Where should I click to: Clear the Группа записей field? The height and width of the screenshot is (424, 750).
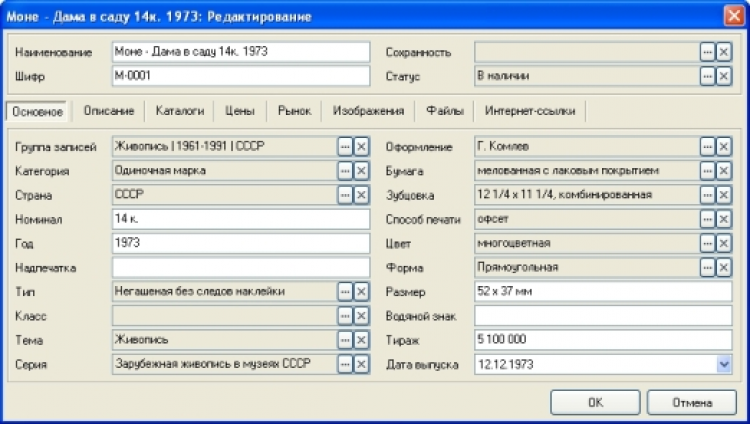(361, 146)
